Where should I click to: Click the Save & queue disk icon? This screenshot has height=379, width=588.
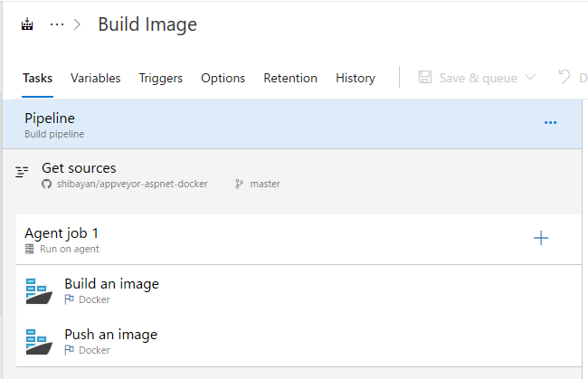(425, 78)
